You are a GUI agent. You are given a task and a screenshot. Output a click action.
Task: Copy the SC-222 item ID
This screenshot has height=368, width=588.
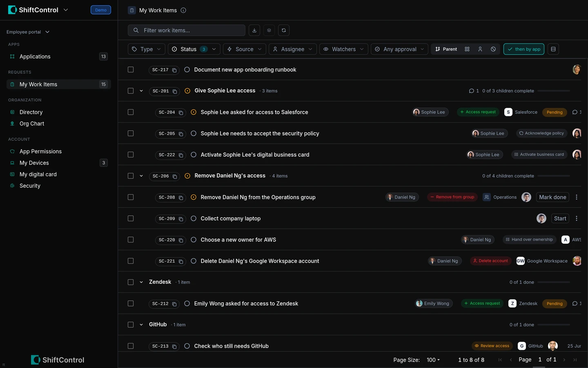click(181, 155)
